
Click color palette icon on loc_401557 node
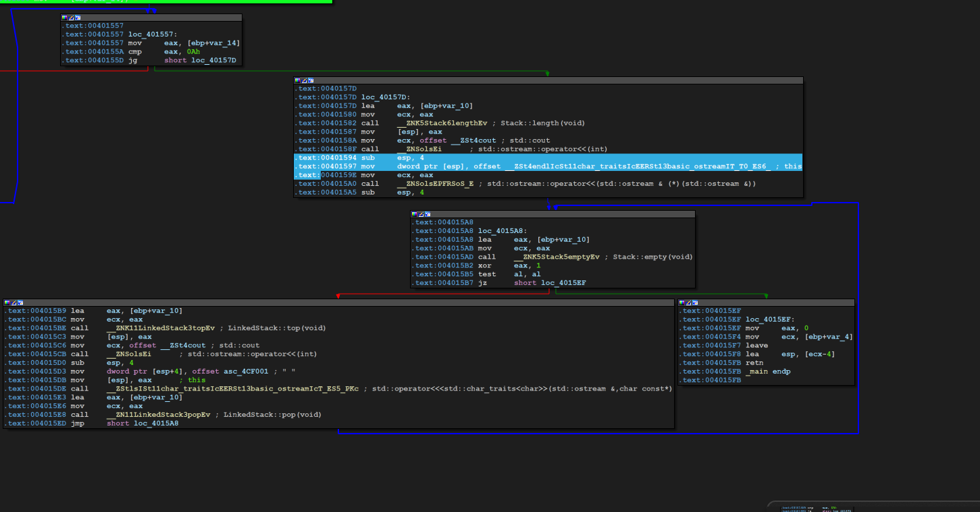point(64,18)
